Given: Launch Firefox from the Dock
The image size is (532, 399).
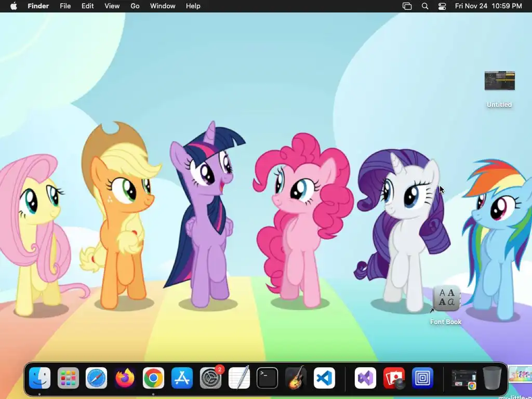Looking at the screenshot, I should tap(125, 378).
